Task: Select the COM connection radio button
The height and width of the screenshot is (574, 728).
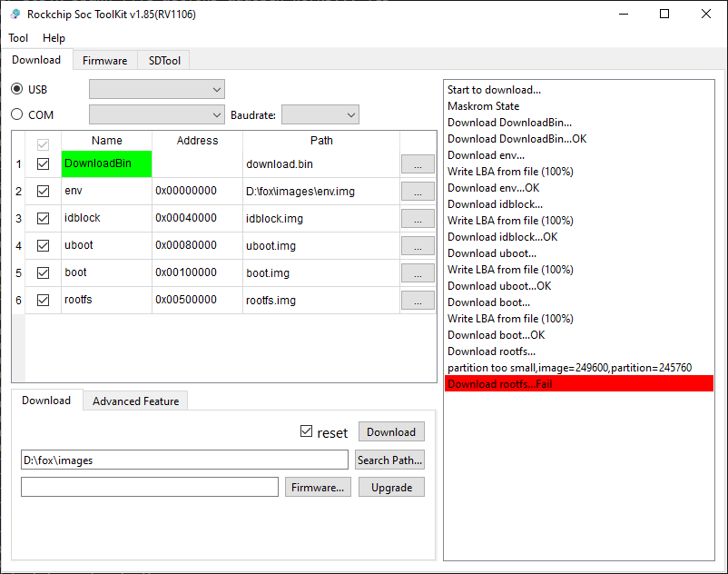Action: [x=17, y=114]
